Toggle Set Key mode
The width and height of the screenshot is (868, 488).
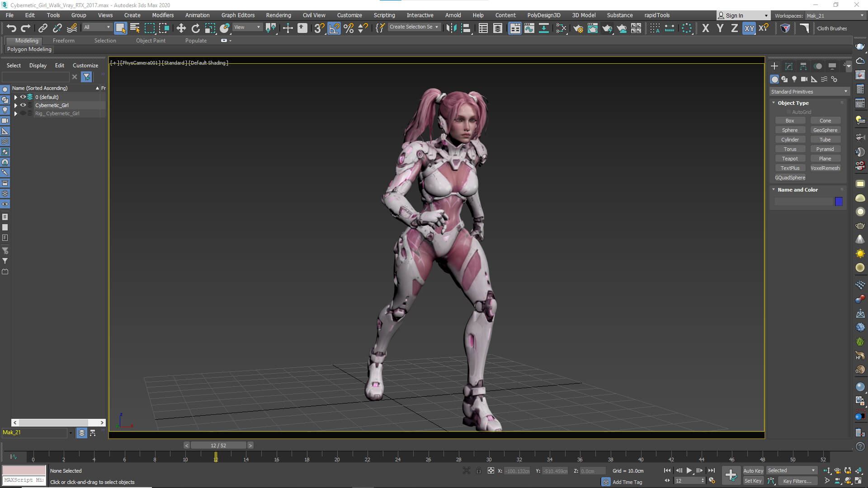(753, 481)
